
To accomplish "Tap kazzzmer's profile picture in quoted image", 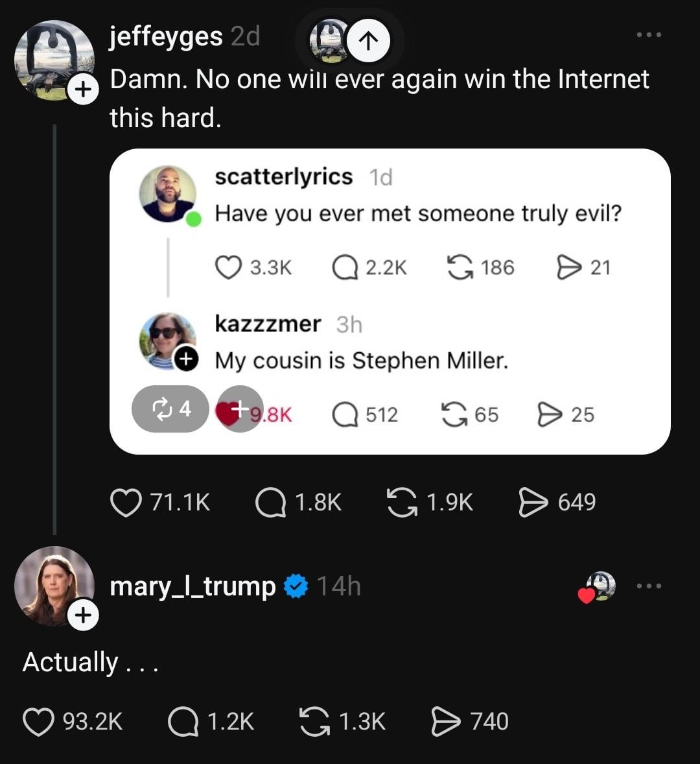I will pyautogui.click(x=167, y=340).
